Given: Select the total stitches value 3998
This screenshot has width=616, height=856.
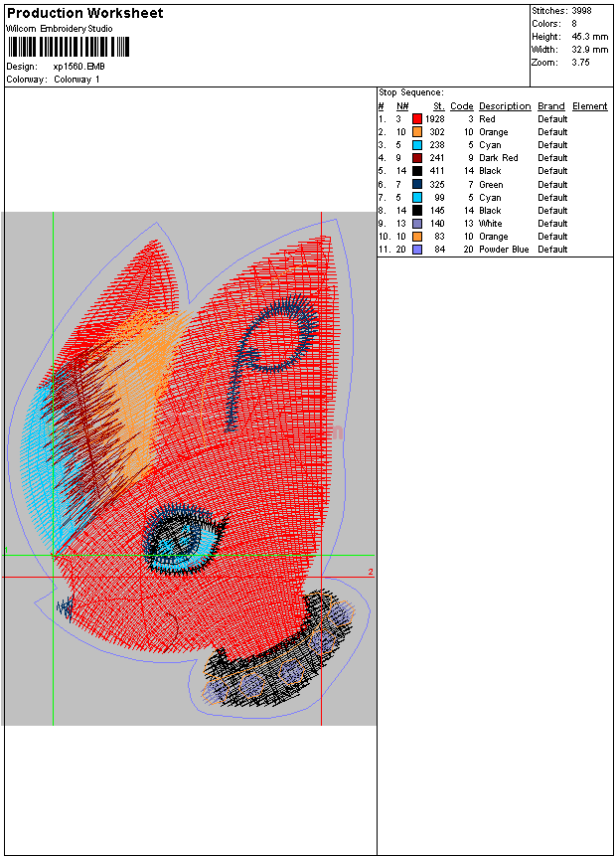Looking at the screenshot, I should 581,10.
